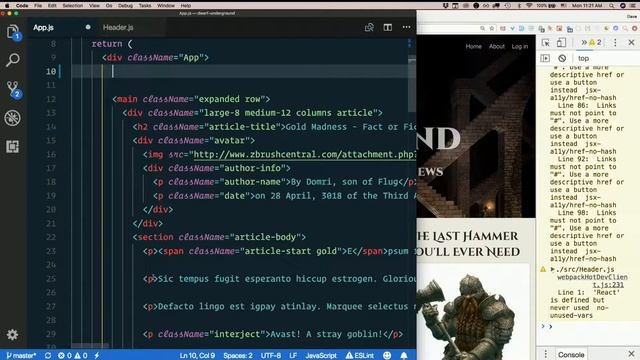Open the Source Control view with badge 2

pyautogui.click(x=13, y=89)
